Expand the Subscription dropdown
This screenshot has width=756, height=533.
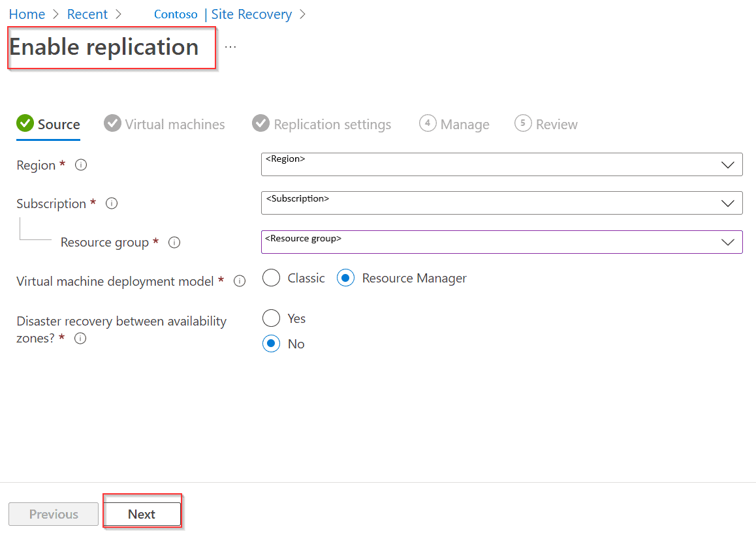[501, 203]
